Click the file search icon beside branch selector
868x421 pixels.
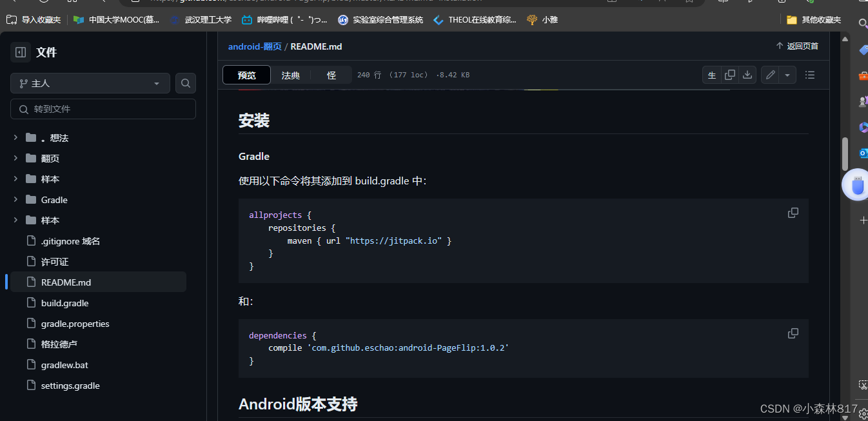(185, 83)
